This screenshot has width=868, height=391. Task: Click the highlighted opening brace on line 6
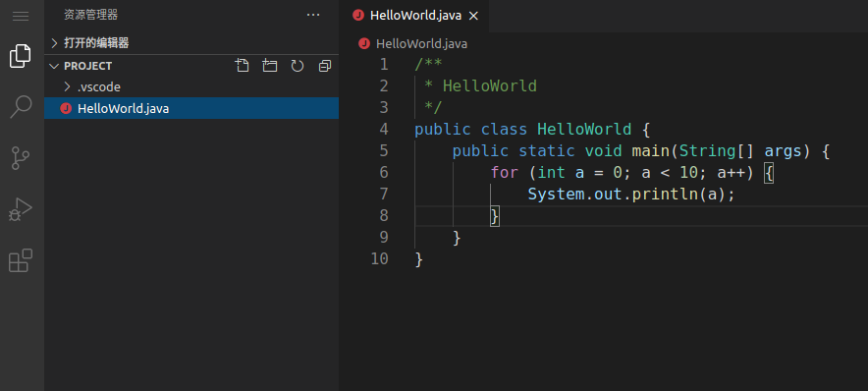click(x=769, y=172)
